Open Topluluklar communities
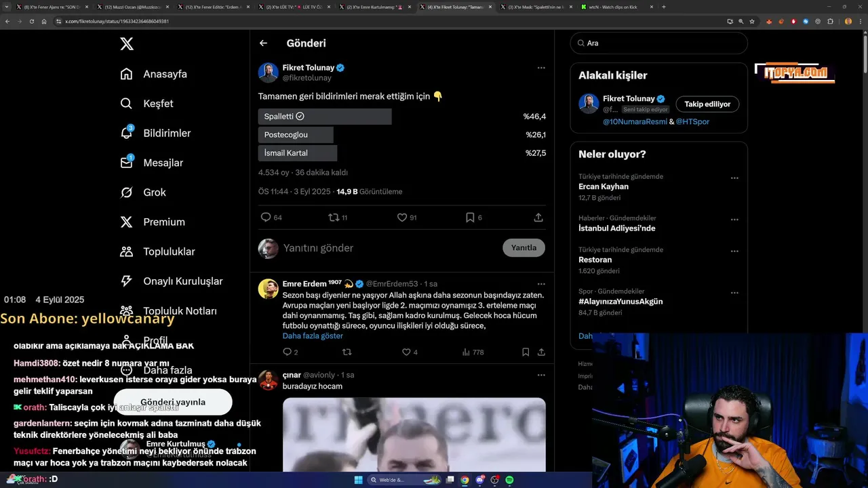 click(x=157, y=251)
